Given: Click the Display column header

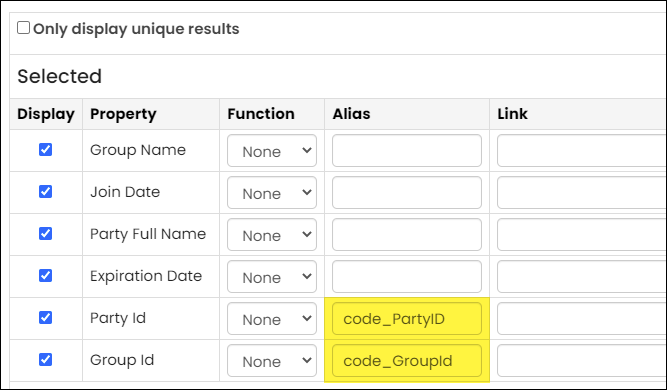Looking at the screenshot, I should [x=46, y=114].
